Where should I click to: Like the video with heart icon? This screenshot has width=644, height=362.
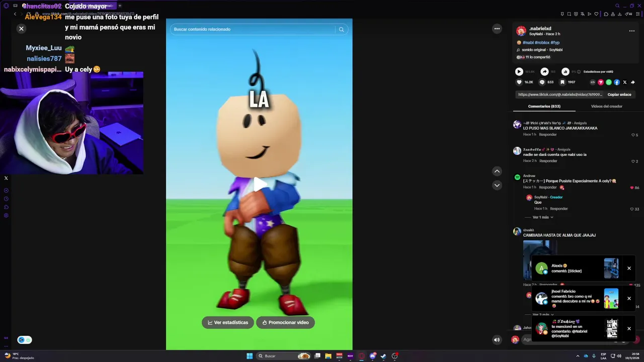519,82
